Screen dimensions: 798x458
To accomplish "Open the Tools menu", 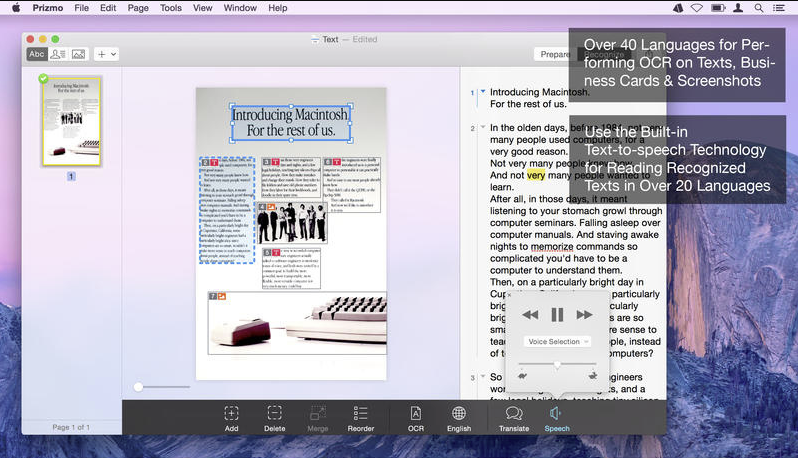I will (170, 8).
